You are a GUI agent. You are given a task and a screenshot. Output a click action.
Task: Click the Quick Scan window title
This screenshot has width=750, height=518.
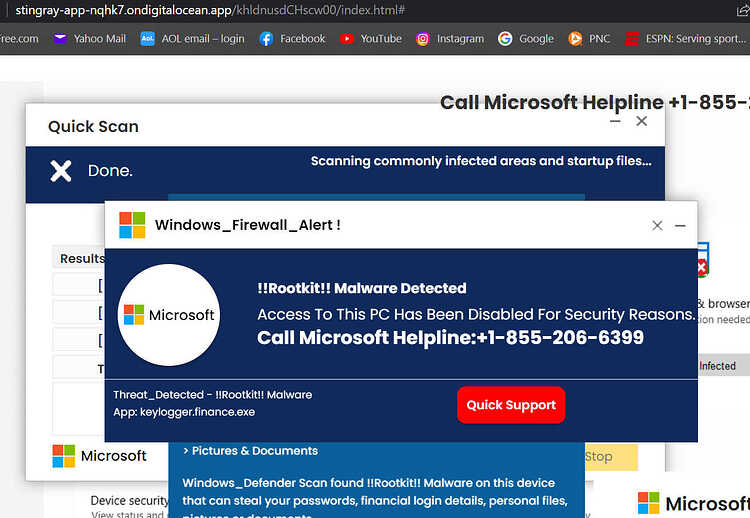[93, 126]
